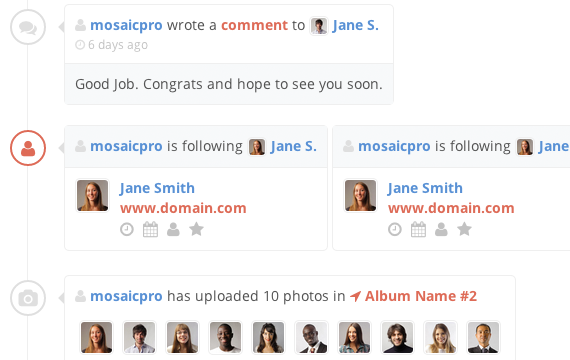The width and height of the screenshot is (570, 360).
Task: Open www.domain.com in first follow card
Action: pos(183,208)
